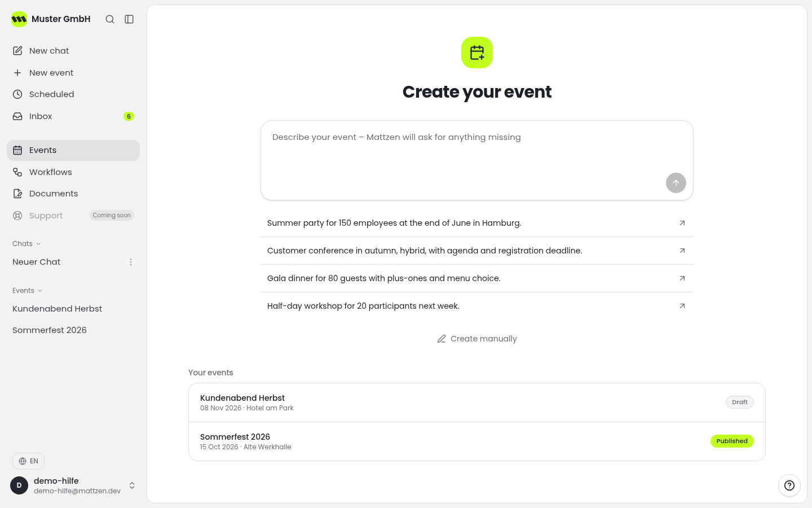Click the green calendar-plus icon
812x508 pixels.
click(x=477, y=52)
